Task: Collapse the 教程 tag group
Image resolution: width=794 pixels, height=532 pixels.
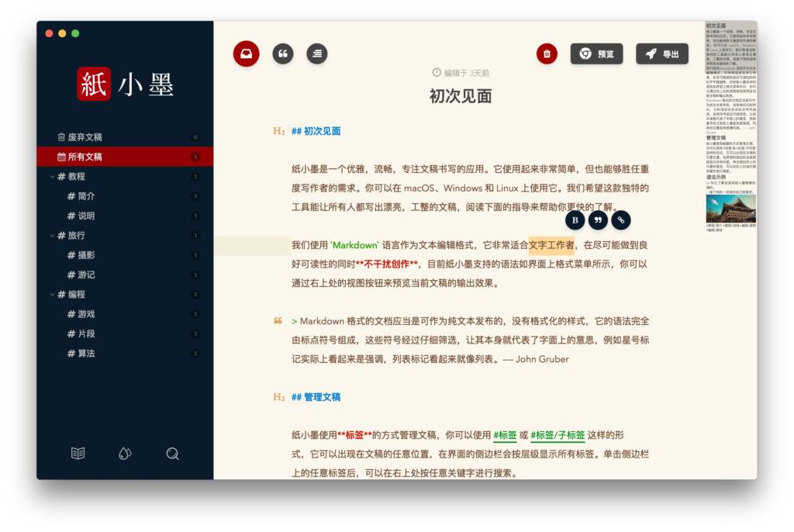Action: (x=53, y=177)
